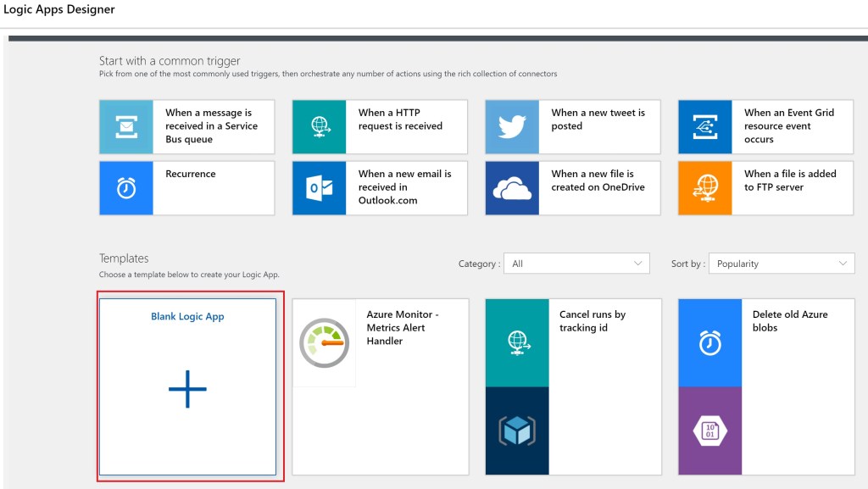Click the Service Bus queue envelope icon
Image resolution: width=868 pixels, height=489 pixels.
tap(126, 127)
